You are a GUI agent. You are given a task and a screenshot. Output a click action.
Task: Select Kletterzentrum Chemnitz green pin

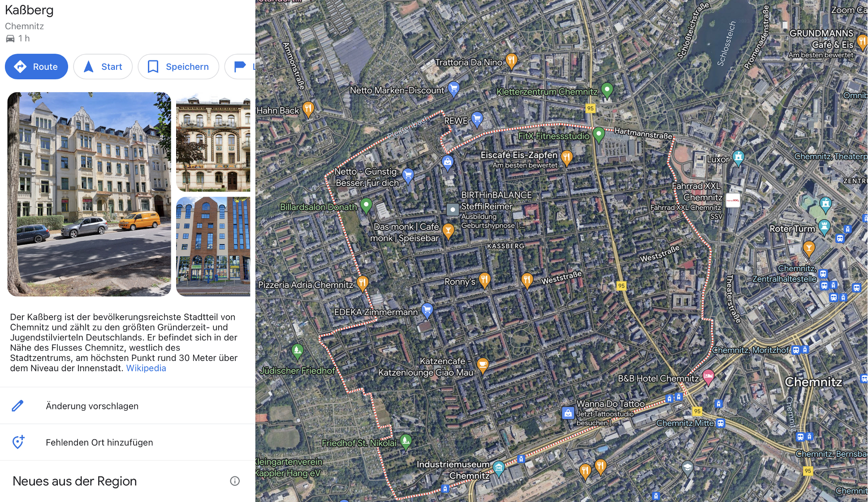point(607,90)
